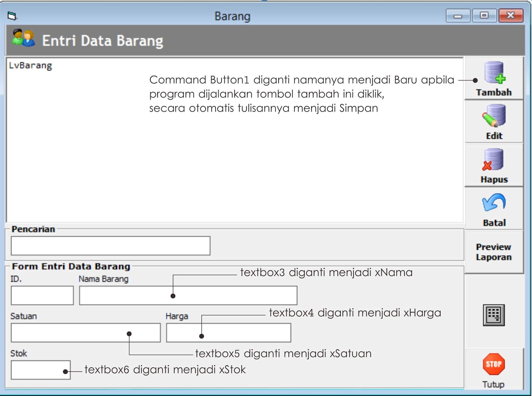
Task: Click the ID input field
Action: click(x=42, y=295)
